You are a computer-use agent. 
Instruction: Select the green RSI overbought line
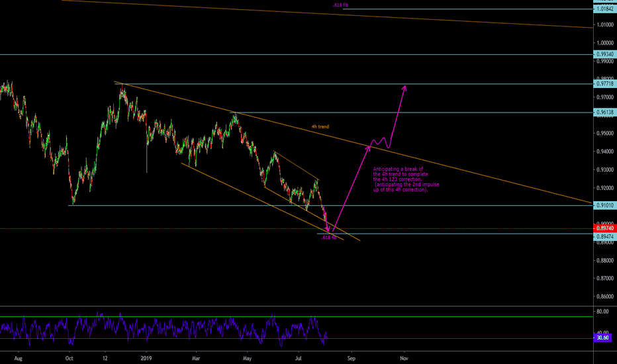(297, 316)
